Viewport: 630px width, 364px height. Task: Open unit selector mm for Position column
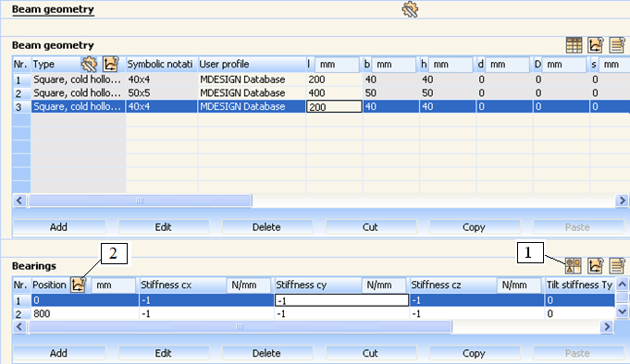pos(113,285)
